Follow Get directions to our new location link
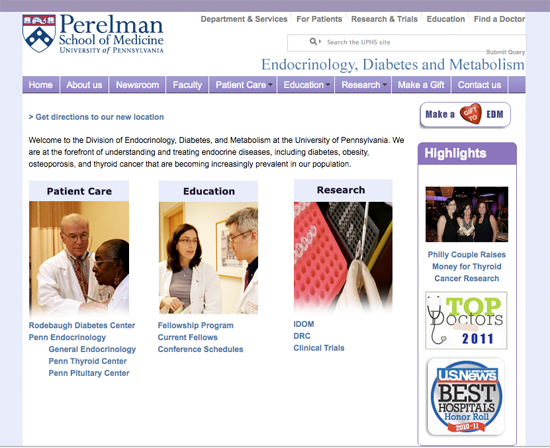Viewport: 550px width, 448px height. 96,117
